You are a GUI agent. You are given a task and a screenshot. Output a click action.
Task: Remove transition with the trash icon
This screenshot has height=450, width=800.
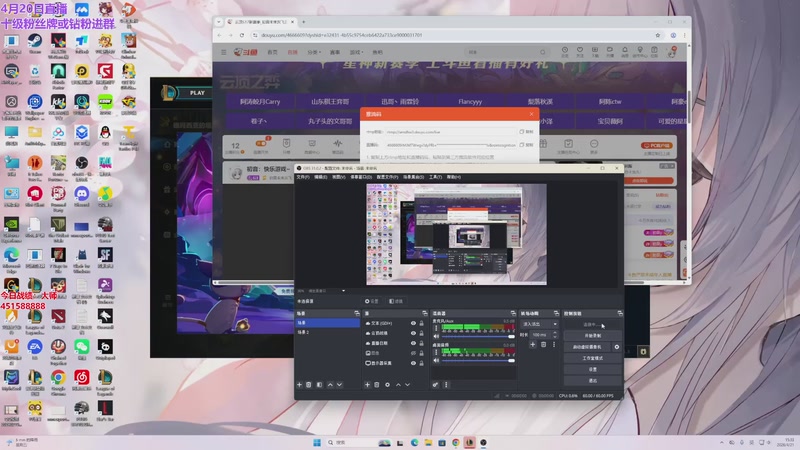point(543,344)
